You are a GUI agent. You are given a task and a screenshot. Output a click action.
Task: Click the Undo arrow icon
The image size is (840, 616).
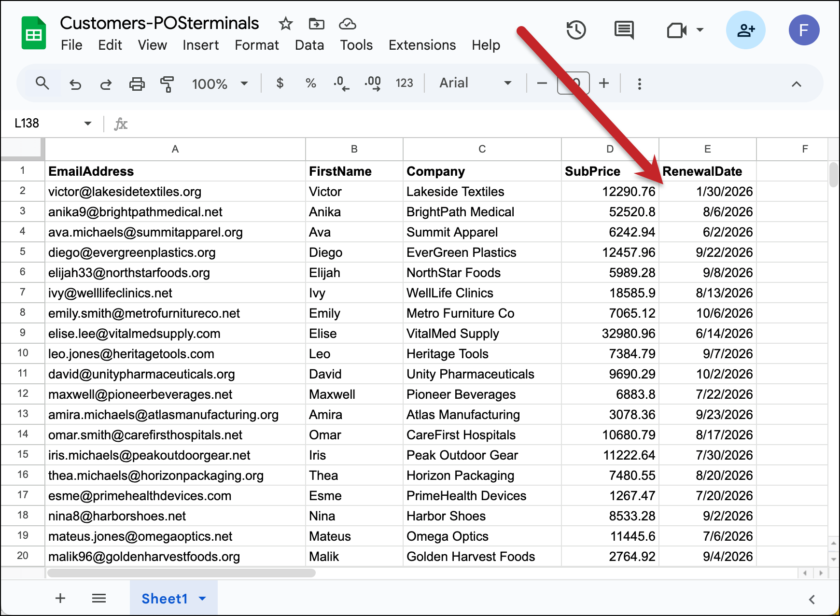(x=75, y=84)
